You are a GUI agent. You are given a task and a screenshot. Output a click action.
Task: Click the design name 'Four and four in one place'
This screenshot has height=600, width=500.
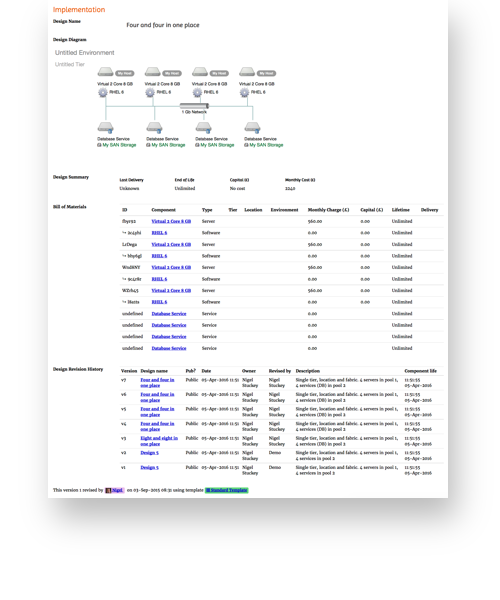coord(163,25)
